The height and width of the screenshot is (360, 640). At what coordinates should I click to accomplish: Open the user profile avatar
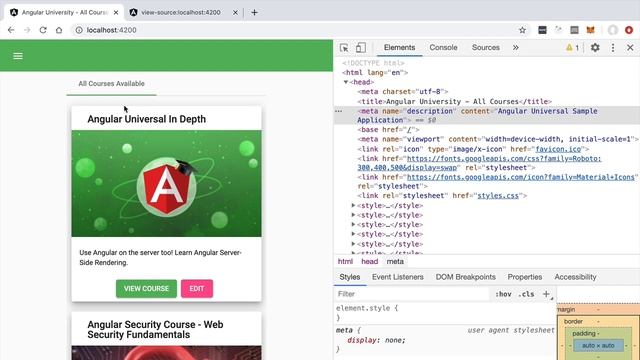pyautogui.click(x=613, y=30)
